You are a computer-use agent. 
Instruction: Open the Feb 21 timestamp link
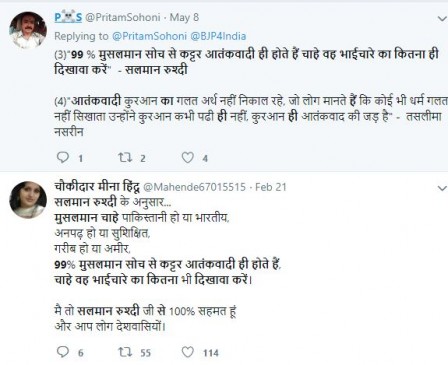271,187
